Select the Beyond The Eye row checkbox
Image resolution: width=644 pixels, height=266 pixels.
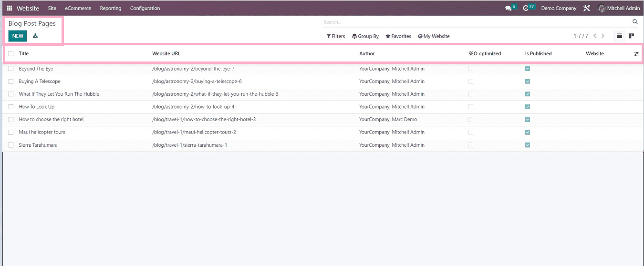[11, 69]
